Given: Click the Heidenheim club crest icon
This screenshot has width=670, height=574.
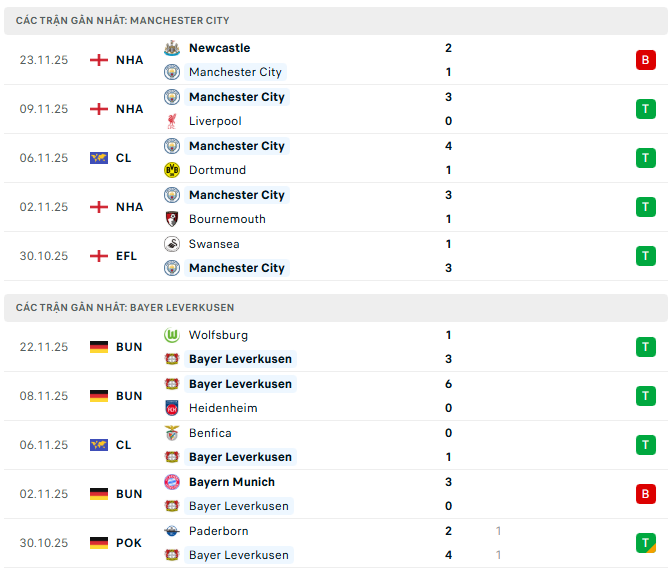Looking at the screenshot, I should pos(171,408).
